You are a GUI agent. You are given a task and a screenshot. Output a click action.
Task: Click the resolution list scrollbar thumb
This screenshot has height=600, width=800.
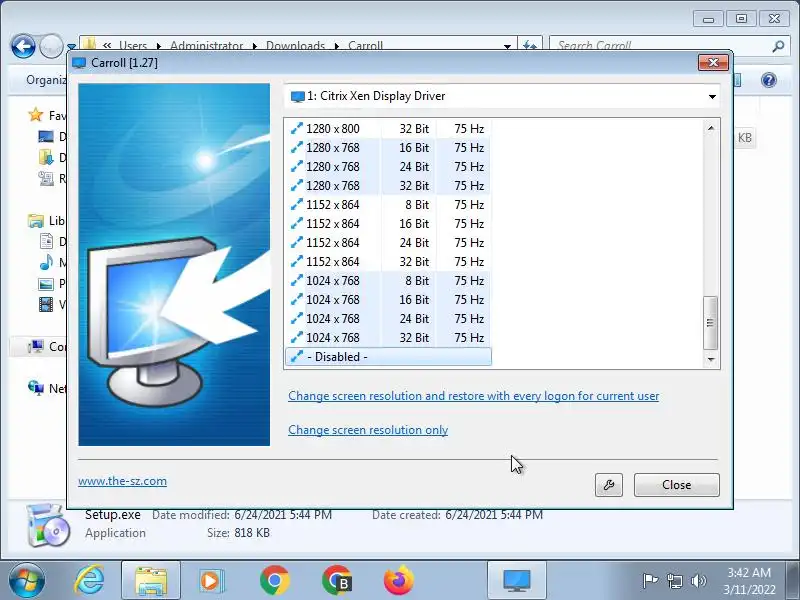tap(711, 322)
